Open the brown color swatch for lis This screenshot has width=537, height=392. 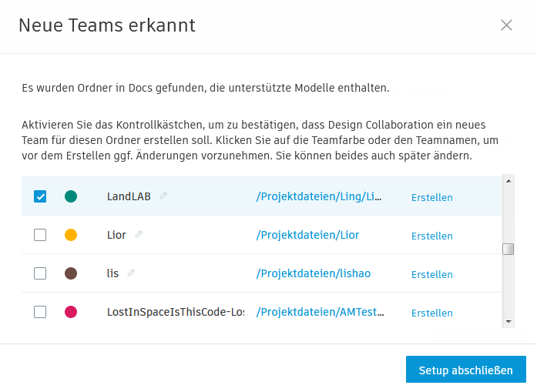coord(71,273)
